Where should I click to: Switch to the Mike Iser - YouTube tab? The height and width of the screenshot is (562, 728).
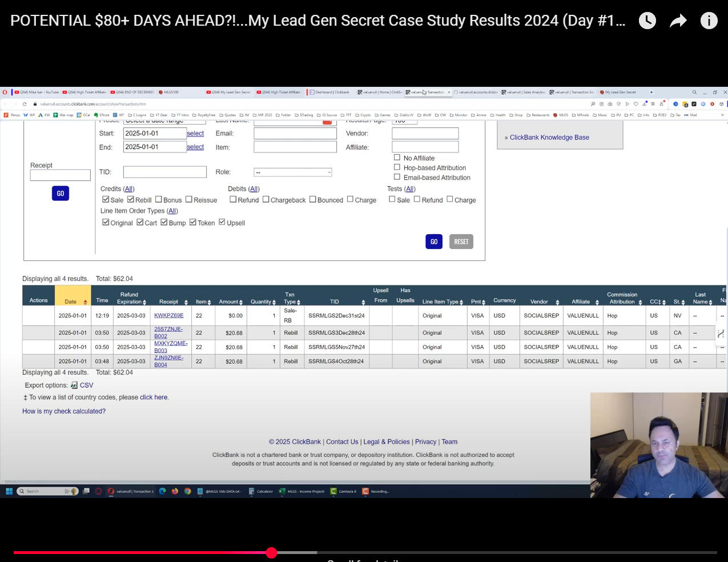click(x=37, y=92)
